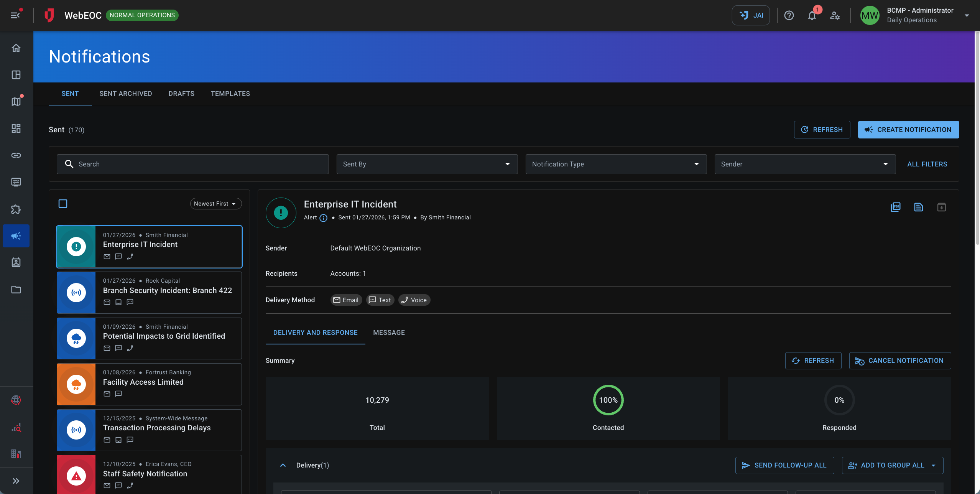This screenshot has width=980, height=494.
Task: Switch to Delivery and Response tab
Action: (315, 333)
